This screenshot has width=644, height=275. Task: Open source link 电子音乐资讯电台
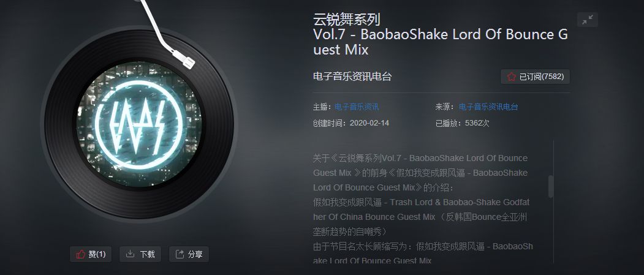488,107
